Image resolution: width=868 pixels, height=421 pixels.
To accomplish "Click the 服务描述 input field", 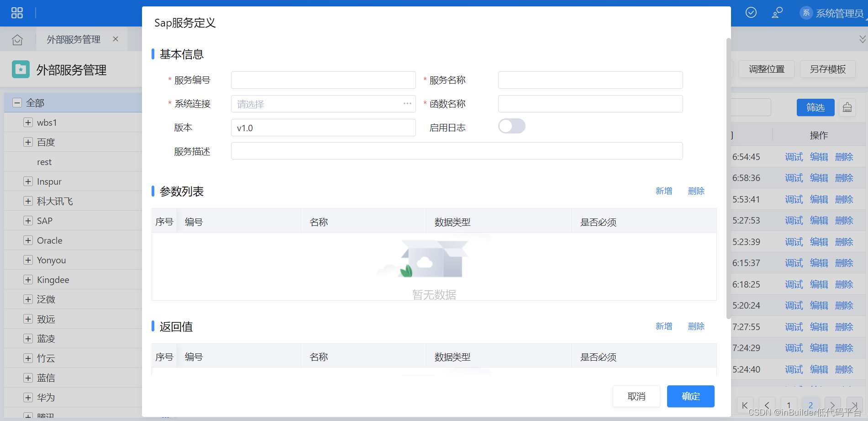I will 457,151.
